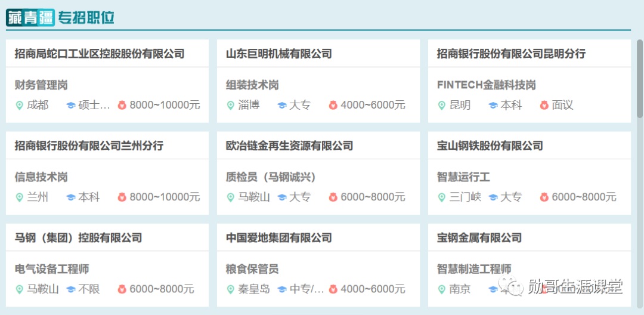Open the 财务管理岗 job posting
This screenshot has height=315, width=644.
41,85
